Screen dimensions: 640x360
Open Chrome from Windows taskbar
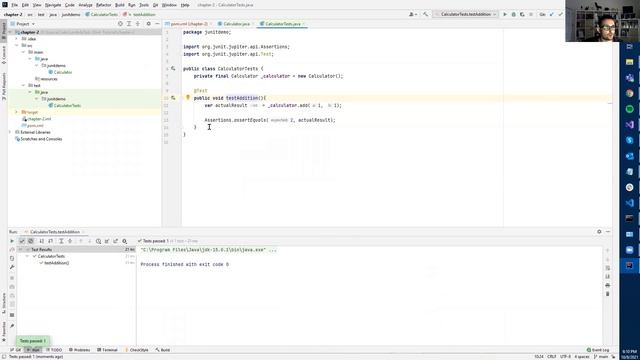click(x=629, y=93)
